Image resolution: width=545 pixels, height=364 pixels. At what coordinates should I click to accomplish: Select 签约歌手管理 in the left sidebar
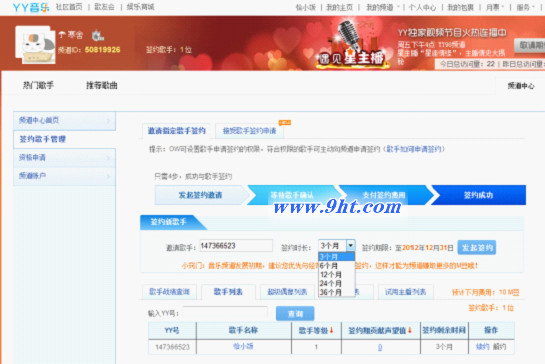(64, 139)
